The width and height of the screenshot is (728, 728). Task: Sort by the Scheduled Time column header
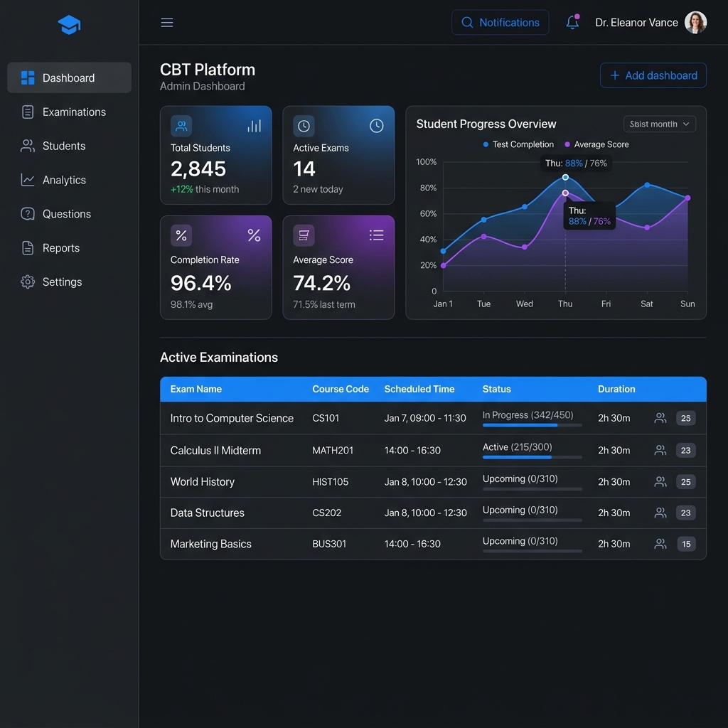click(x=419, y=389)
